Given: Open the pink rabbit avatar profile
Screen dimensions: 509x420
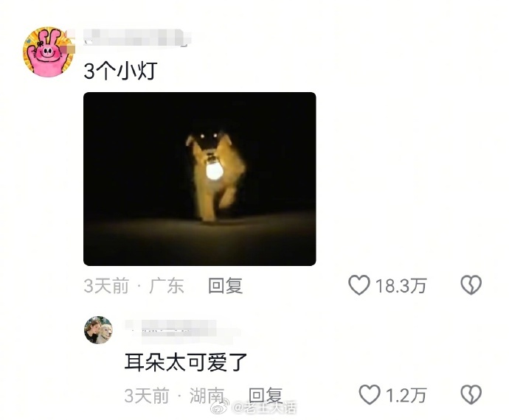Looking at the screenshot, I should [x=48, y=52].
